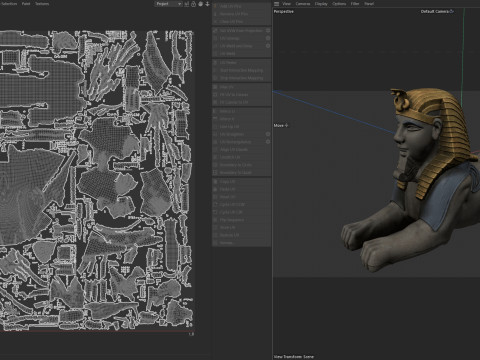This screenshot has width=480, height=360.
Task: Open the viewport Options menu
Action: click(x=339, y=4)
